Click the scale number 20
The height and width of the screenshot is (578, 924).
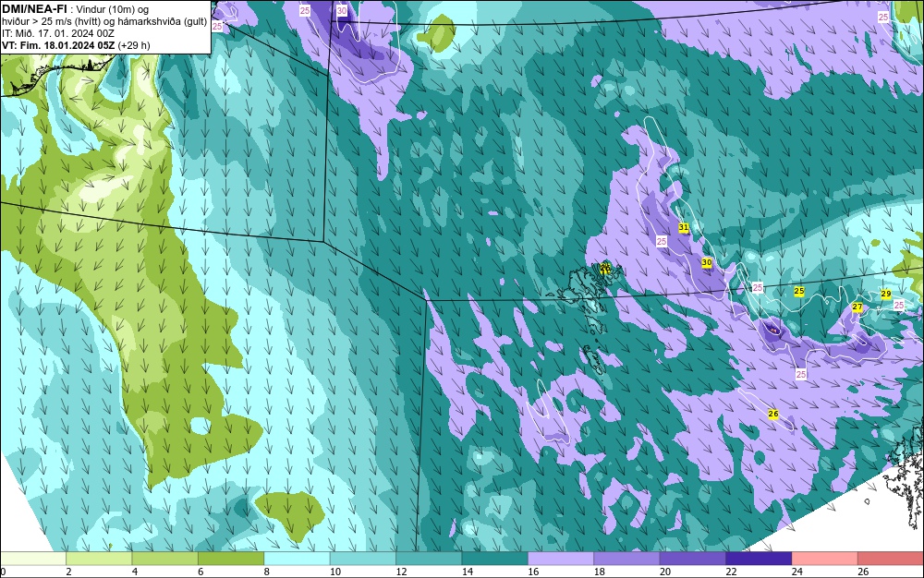click(664, 572)
